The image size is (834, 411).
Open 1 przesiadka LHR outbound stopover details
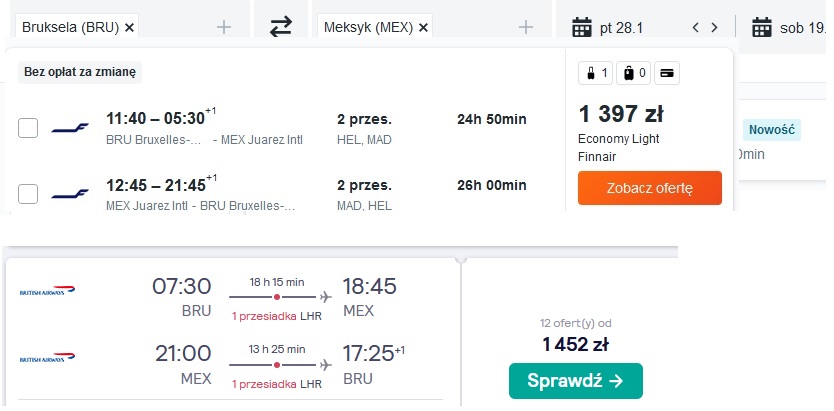pos(277,316)
